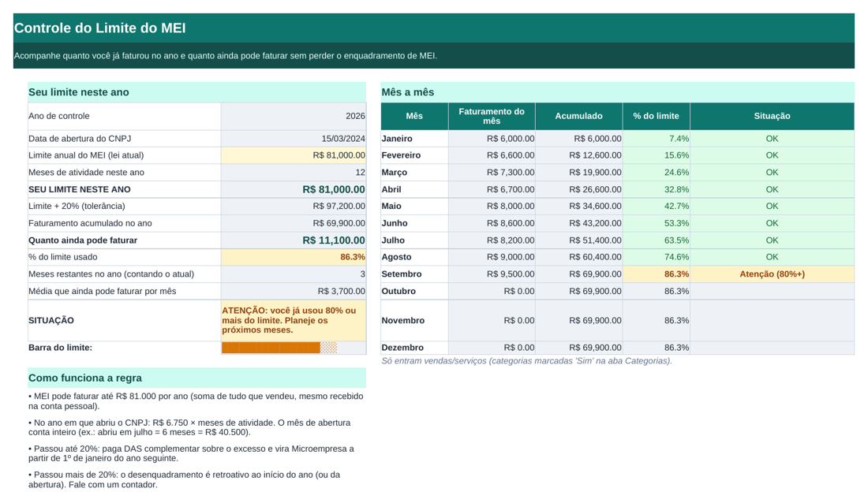Image resolution: width=868 pixels, height=503 pixels.
Task: Click the subtitle starting with 'Acompanhe quanto'
Action: pos(226,56)
